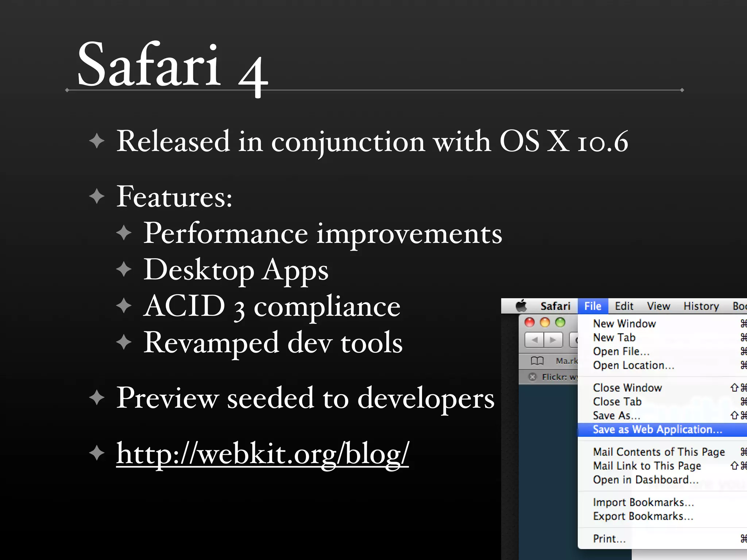The width and height of the screenshot is (747, 560).
Task: Click the red close window button
Action: (530, 322)
